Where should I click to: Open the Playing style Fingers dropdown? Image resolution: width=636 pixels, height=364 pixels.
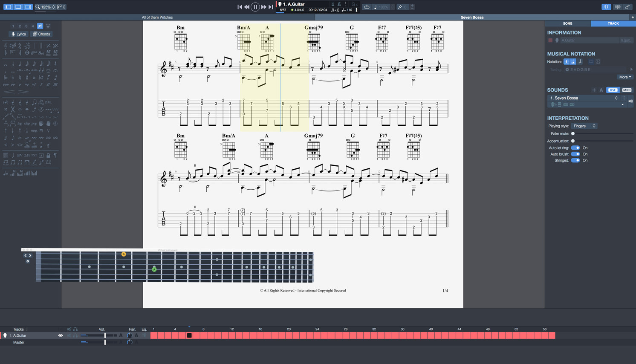click(584, 126)
